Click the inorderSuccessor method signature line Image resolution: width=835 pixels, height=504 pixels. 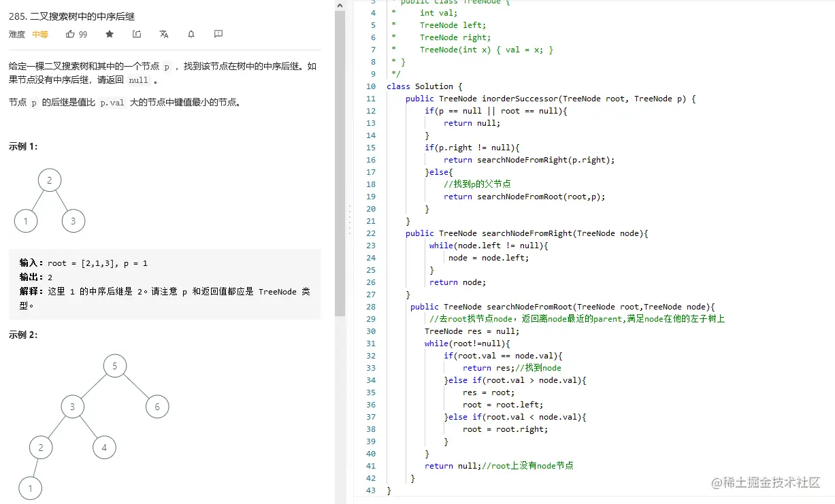coord(550,99)
